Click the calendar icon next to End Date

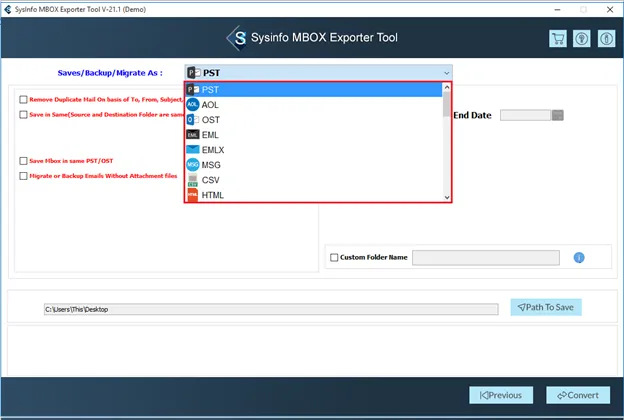click(x=558, y=115)
